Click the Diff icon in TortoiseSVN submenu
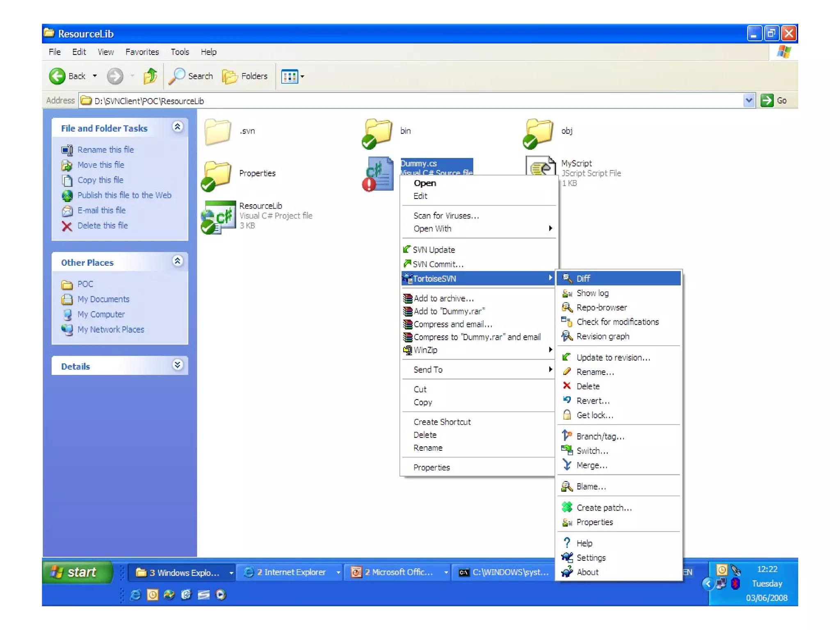 tap(567, 278)
